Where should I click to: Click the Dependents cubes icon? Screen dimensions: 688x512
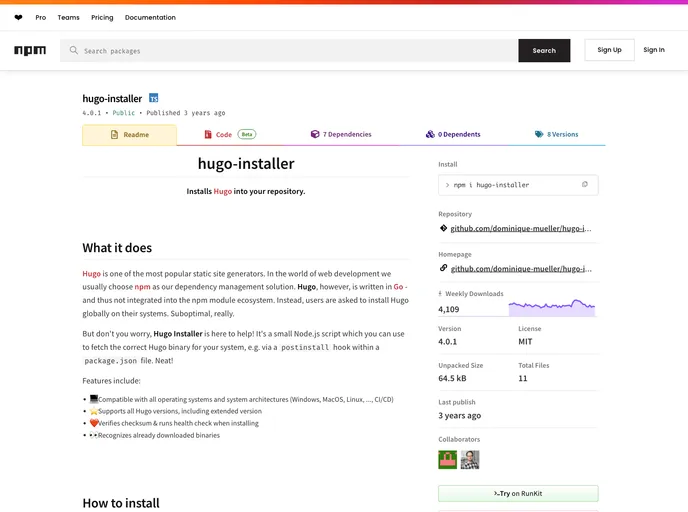pyautogui.click(x=430, y=134)
